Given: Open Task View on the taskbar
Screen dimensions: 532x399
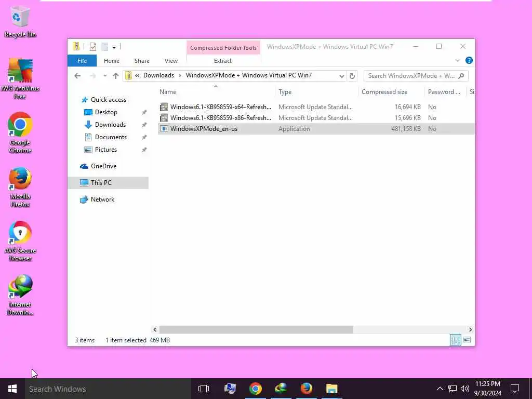Looking at the screenshot, I should (x=204, y=389).
